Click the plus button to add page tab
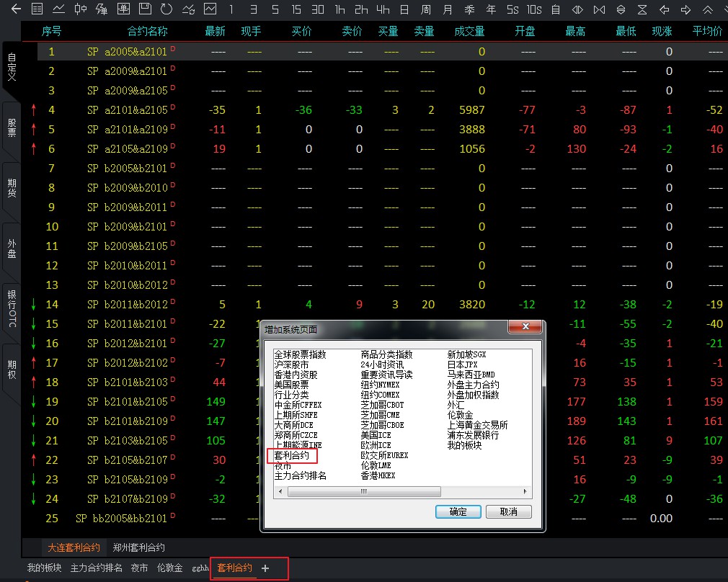The height and width of the screenshot is (582, 728). pyautogui.click(x=265, y=568)
